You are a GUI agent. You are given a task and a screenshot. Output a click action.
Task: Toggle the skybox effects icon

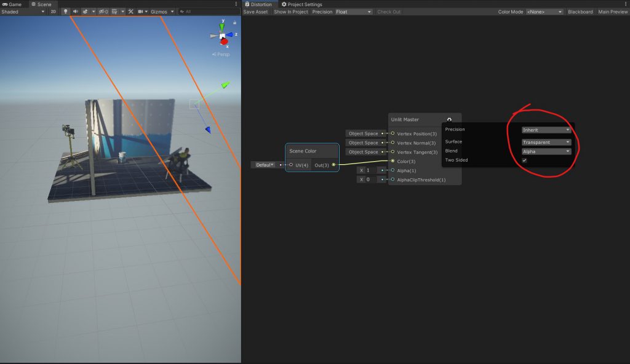85,12
